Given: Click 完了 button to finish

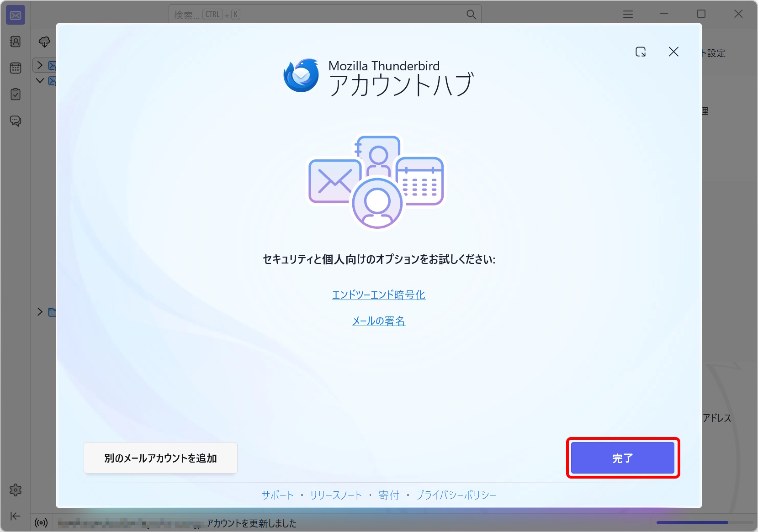Looking at the screenshot, I should [x=623, y=458].
